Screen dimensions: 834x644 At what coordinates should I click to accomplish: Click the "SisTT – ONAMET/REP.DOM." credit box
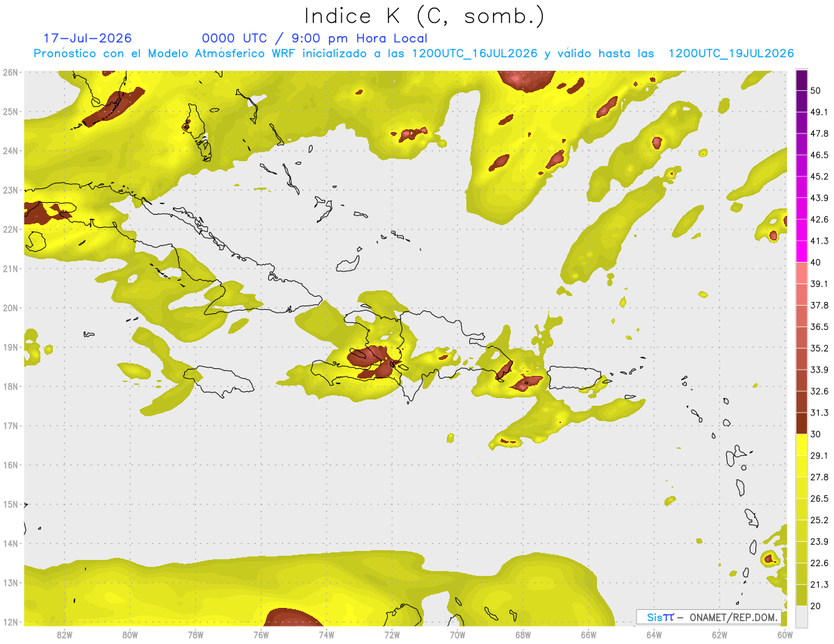coord(709,617)
